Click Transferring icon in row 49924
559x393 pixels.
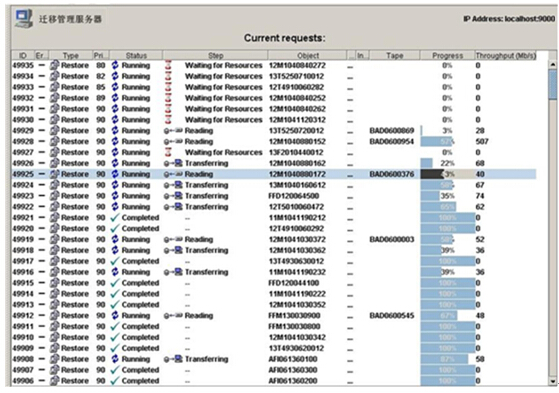[x=173, y=185]
